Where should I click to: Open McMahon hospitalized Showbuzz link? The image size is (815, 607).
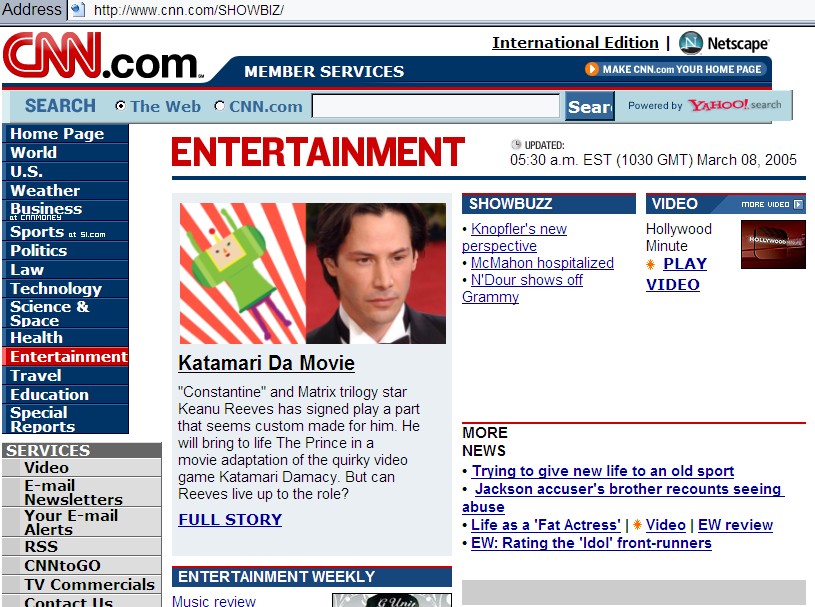point(542,263)
